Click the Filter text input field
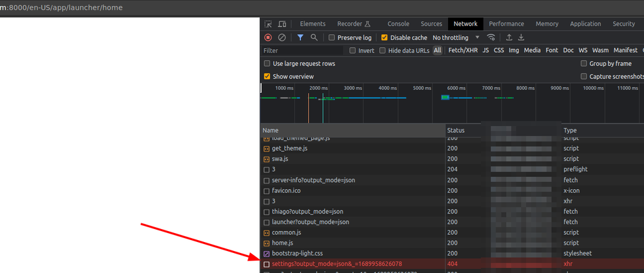The image size is (644, 273). pyautogui.click(x=302, y=50)
